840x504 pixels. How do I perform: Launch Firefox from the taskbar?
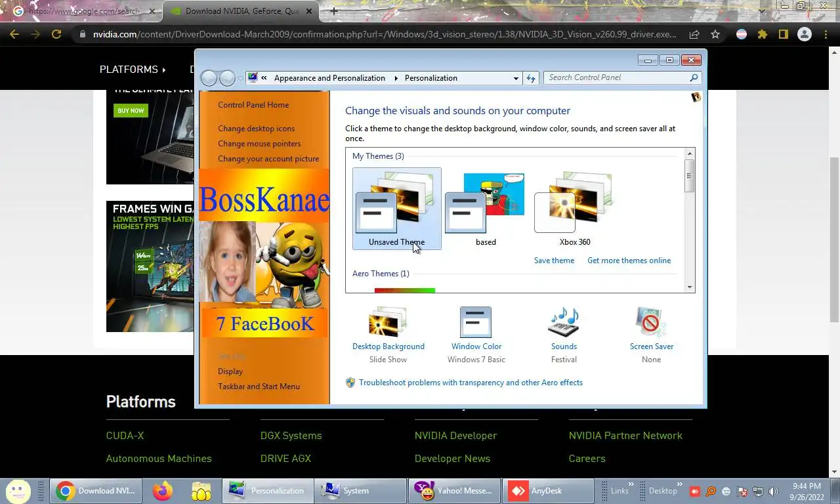[x=162, y=491]
